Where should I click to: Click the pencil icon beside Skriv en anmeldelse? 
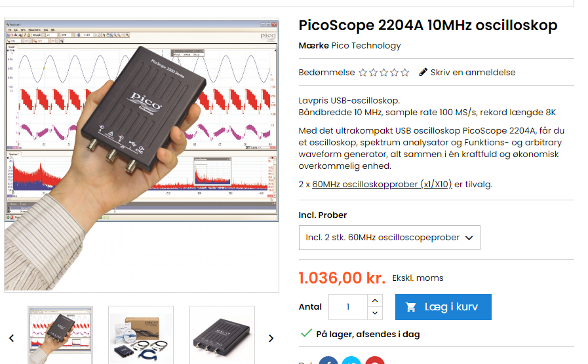tap(423, 72)
